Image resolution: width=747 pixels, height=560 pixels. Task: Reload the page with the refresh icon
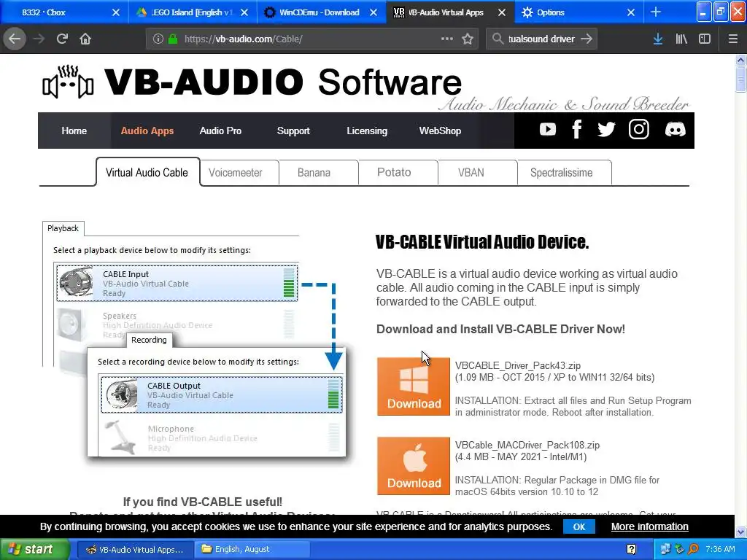[x=62, y=39]
